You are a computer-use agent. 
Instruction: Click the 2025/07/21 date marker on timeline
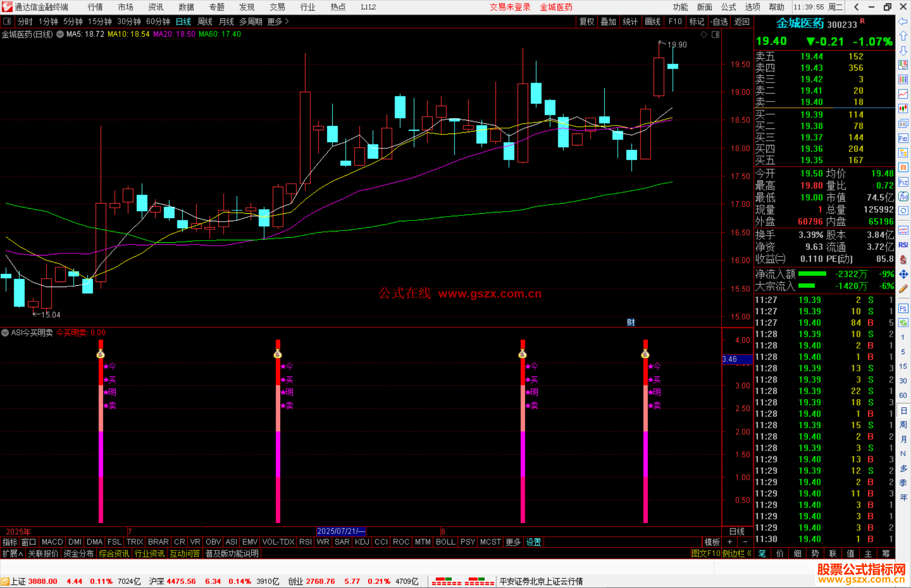[x=341, y=531]
